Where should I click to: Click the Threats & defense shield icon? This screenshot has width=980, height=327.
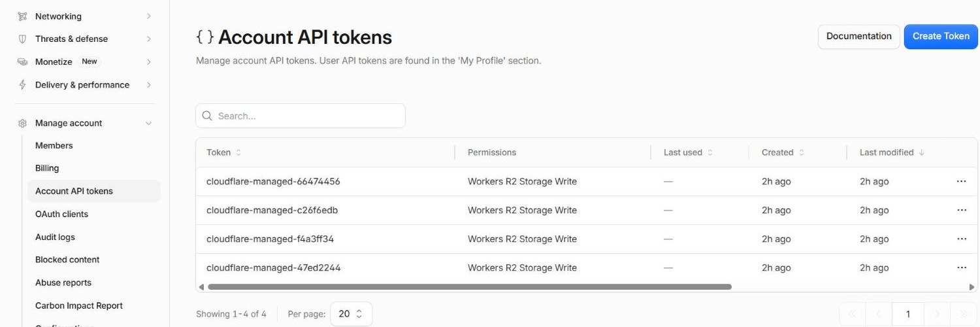click(23, 39)
